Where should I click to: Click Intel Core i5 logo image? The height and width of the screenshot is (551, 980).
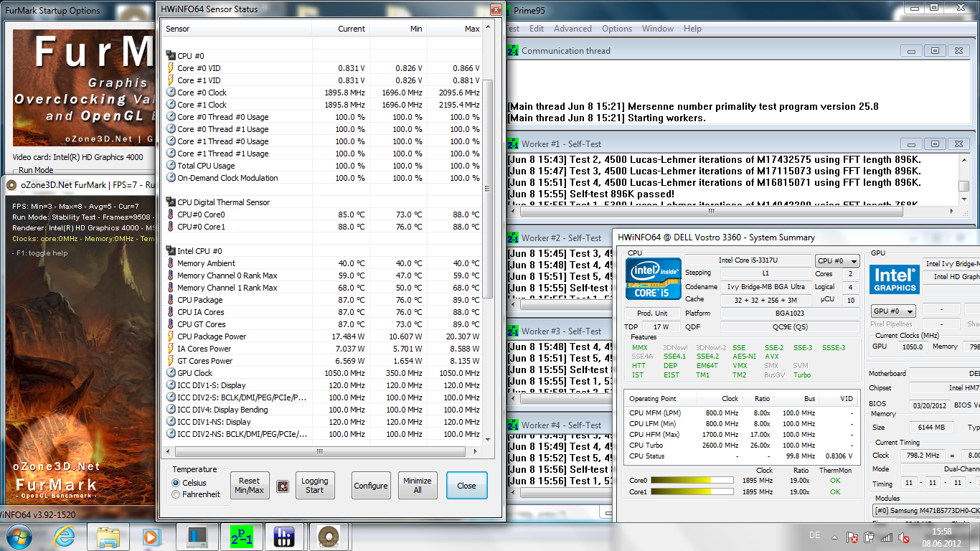click(x=653, y=279)
